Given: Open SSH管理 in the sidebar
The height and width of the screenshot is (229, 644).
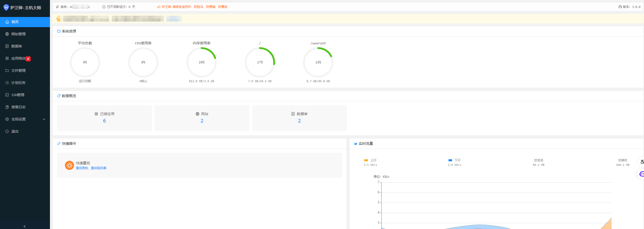Looking at the screenshot, I should tap(25, 95).
